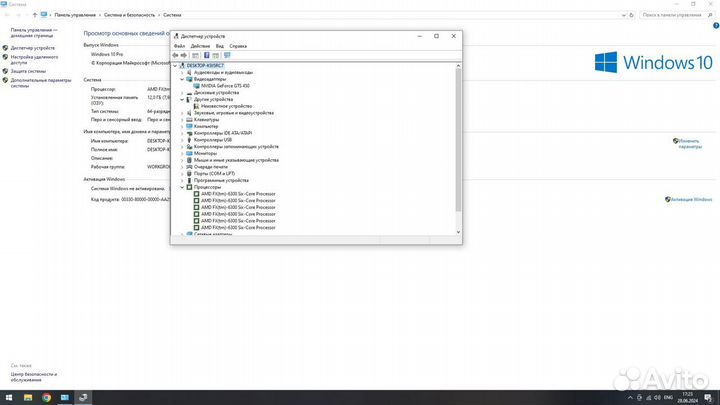Click the Help icon in Device Manager toolbar

pos(206,55)
